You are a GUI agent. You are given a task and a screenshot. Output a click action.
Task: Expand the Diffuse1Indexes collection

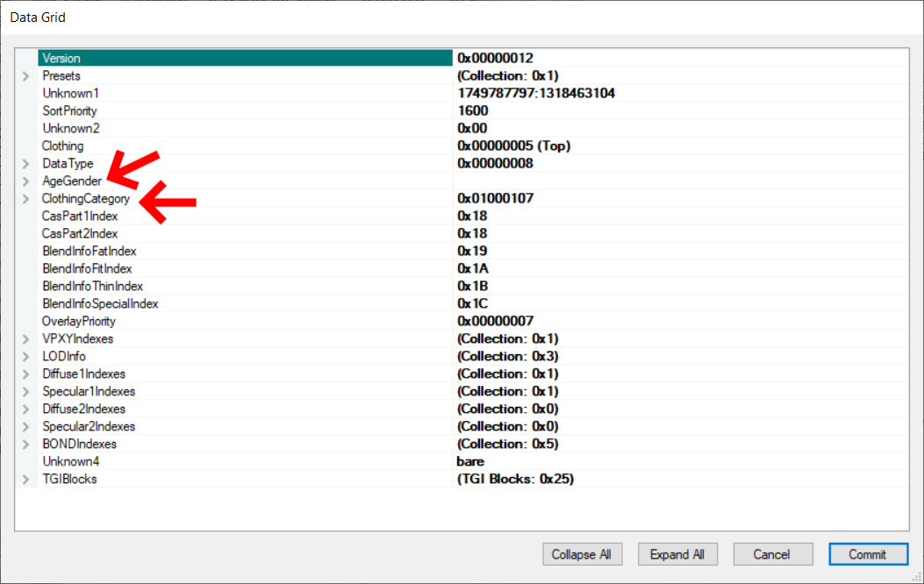[25, 374]
